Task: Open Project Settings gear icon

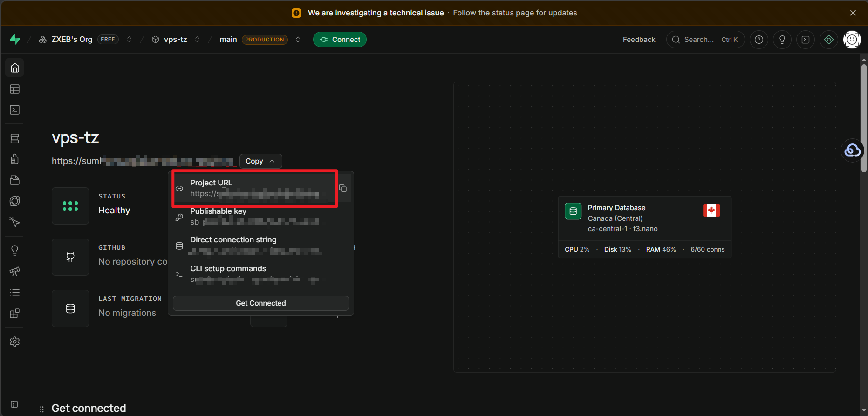Action: 15,342
